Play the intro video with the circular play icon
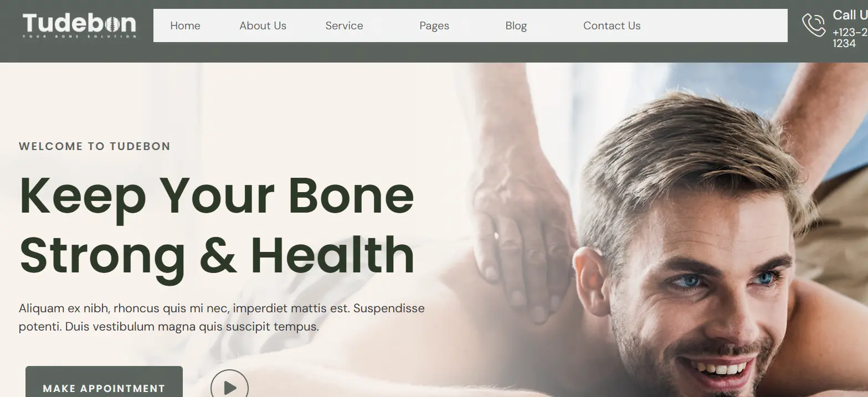The width and height of the screenshot is (868, 397). click(x=229, y=387)
